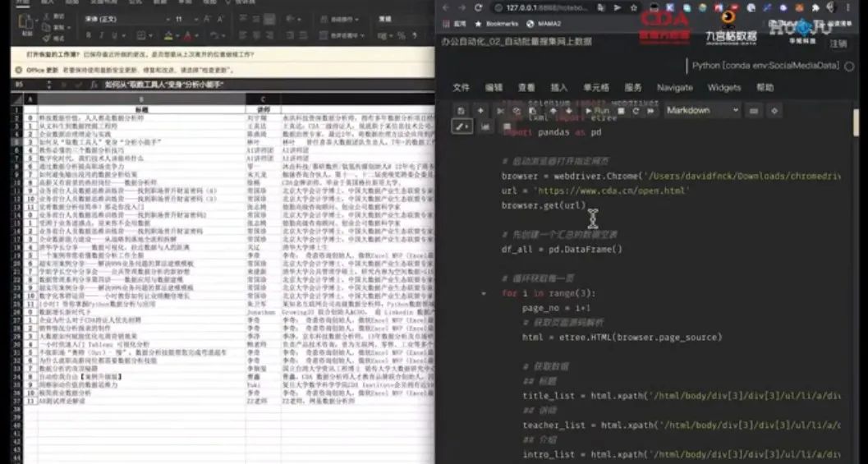Open Chrome extensions puzzle icon
This screenshot has height=464, width=868.
pyautogui.click(x=815, y=7)
